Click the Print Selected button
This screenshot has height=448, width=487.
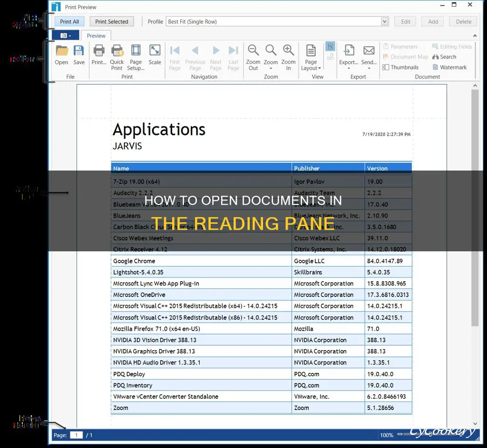pos(111,21)
